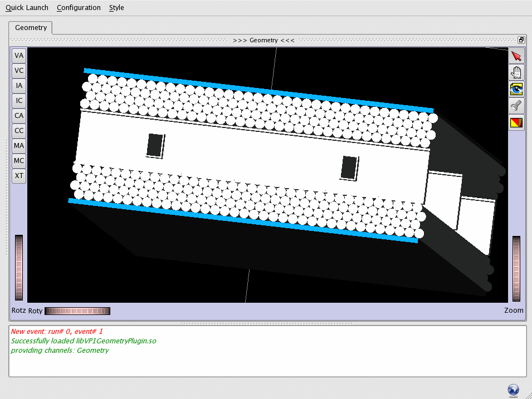This screenshot has height=399, width=532.
Task: Click the Zoom vertical thumbwheel
Action: click(x=516, y=269)
